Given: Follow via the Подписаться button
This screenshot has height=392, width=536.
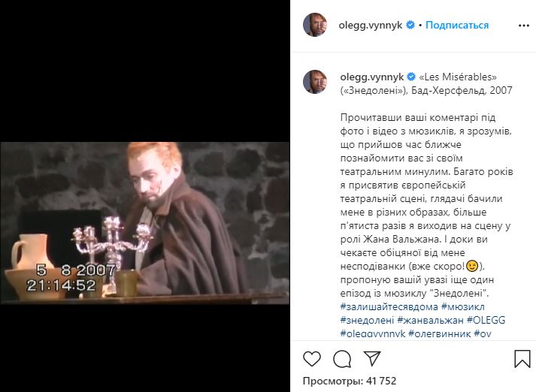Looking at the screenshot, I should coord(457,25).
